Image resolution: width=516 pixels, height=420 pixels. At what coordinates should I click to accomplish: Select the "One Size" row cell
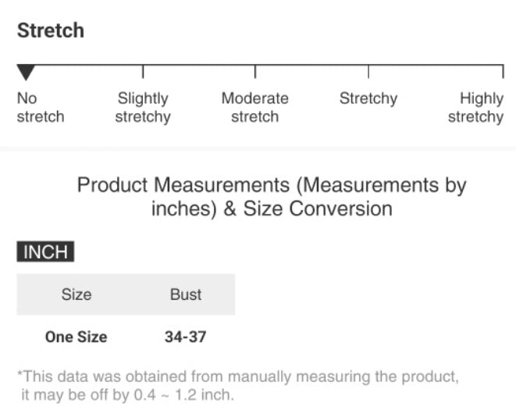tap(76, 337)
